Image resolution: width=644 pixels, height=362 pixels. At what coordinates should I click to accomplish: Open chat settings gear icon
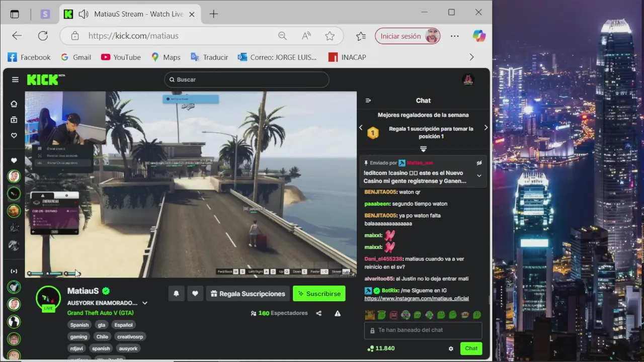click(x=451, y=348)
